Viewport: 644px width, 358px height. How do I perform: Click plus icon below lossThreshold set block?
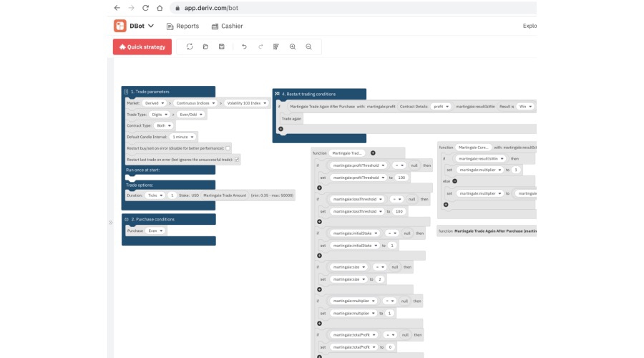(x=319, y=221)
